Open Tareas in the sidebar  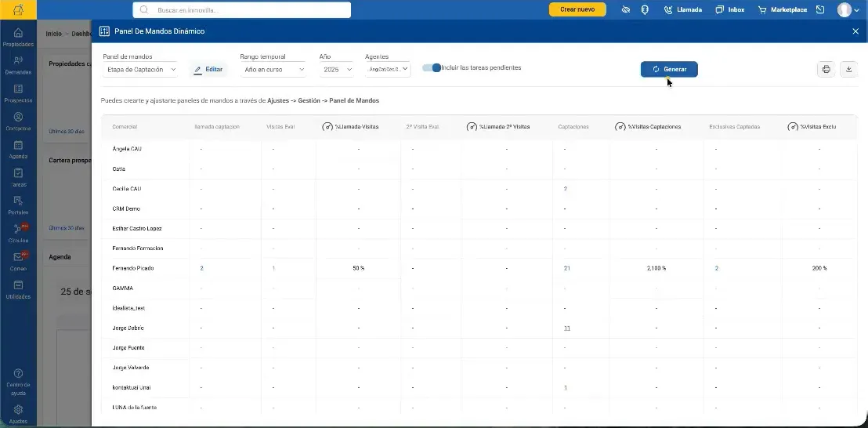[x=18, y=178]
